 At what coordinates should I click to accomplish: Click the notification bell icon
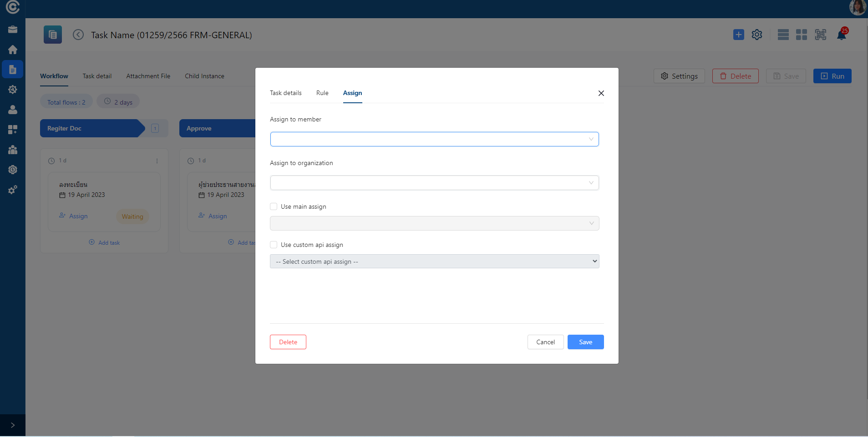[841, 35]
